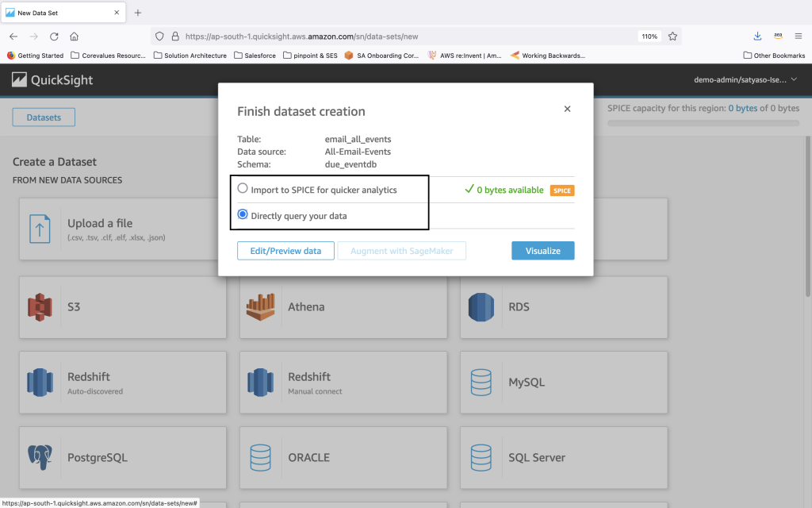Close the Finish dataset creation dialog
This screenshot has height=508, width=812.
[567, 109]
